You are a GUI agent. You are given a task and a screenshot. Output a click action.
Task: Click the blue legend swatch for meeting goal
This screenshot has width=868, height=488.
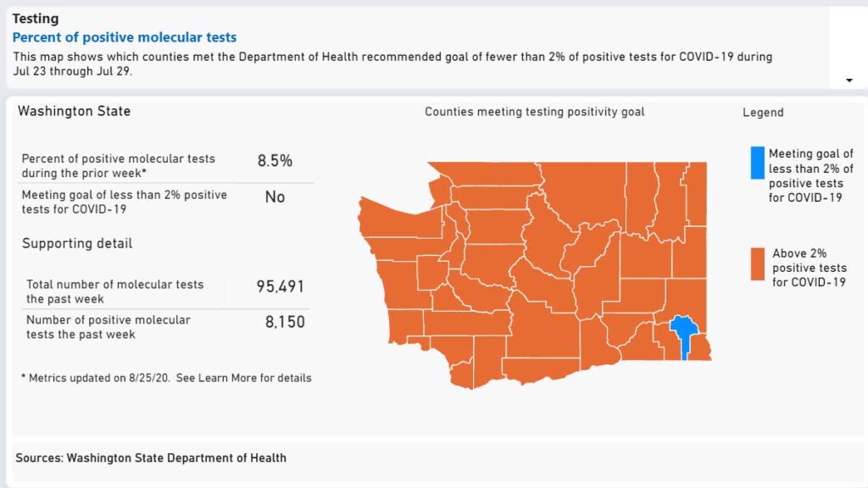pos(757,163)
